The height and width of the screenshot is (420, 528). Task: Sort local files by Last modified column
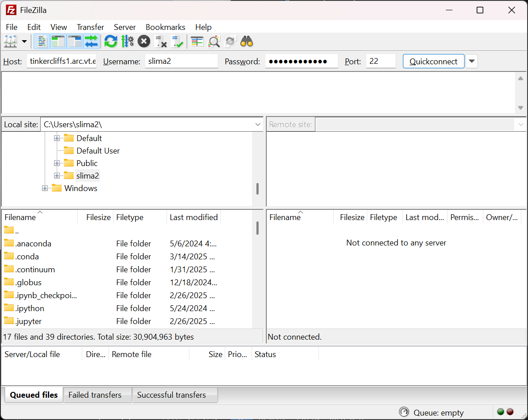click(x=193, y=217)
